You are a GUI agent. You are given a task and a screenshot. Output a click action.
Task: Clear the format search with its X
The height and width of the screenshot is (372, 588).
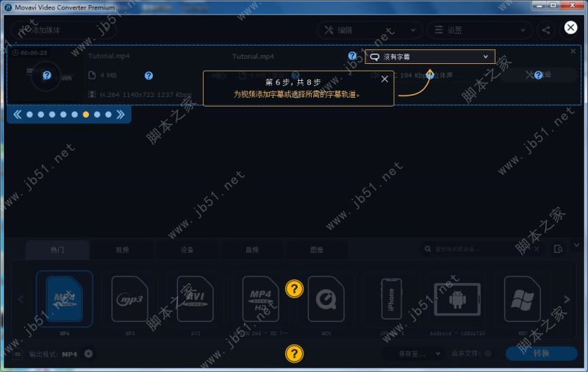(537, 249)
